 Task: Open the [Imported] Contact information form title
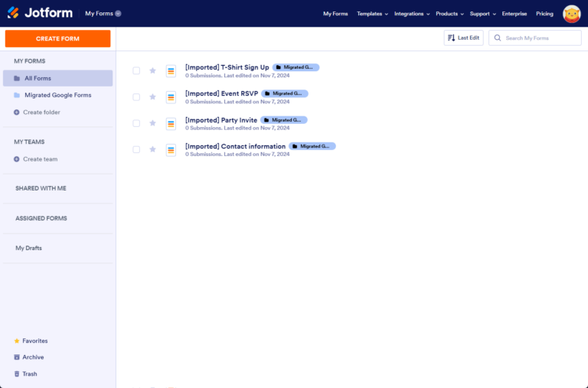tap(235, 146)
